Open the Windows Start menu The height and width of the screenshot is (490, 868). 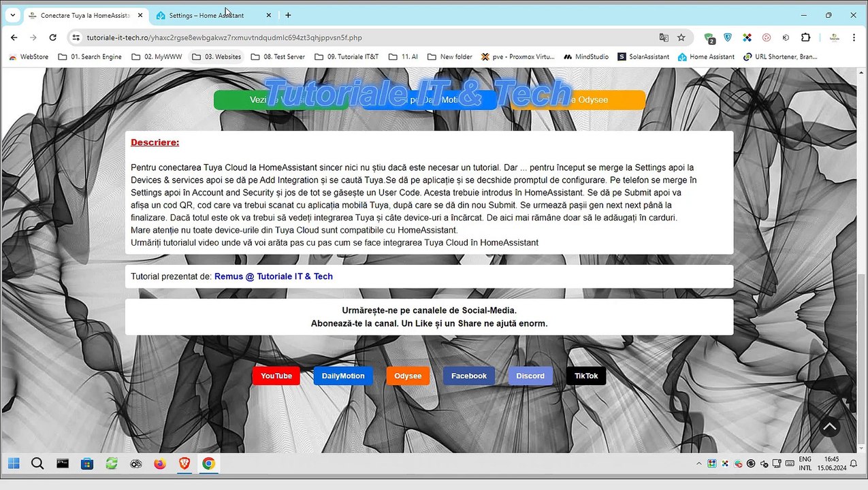tap(14, 463)
